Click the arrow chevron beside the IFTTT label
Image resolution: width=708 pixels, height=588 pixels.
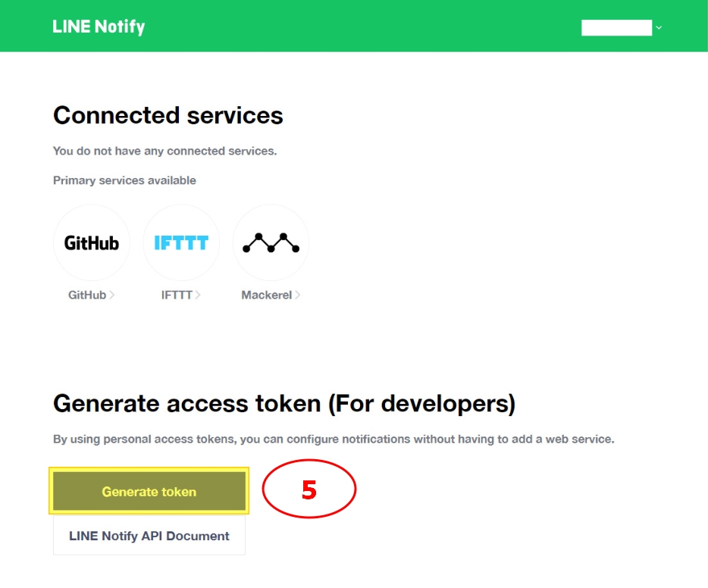[x=198, y=295]
